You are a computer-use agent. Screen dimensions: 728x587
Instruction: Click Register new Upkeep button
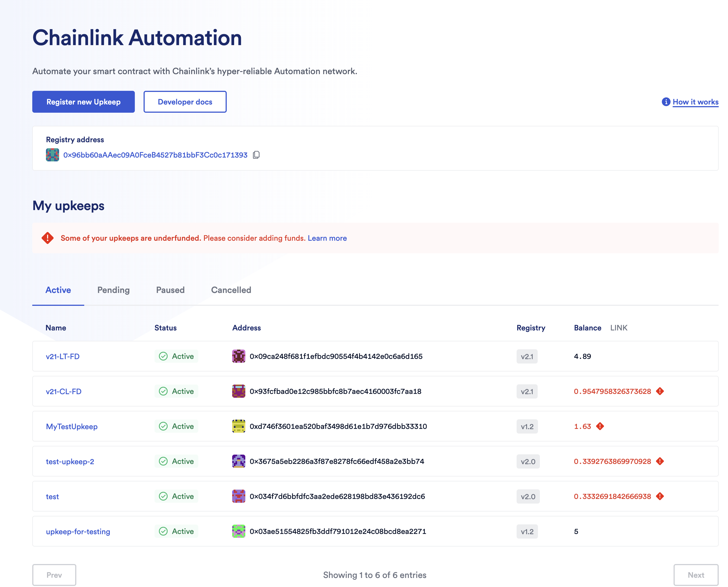point(83,102)
